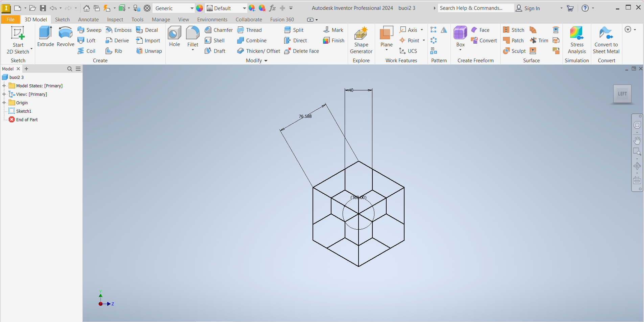Open the File menu
644x322 pixels.
click(10, 20)
